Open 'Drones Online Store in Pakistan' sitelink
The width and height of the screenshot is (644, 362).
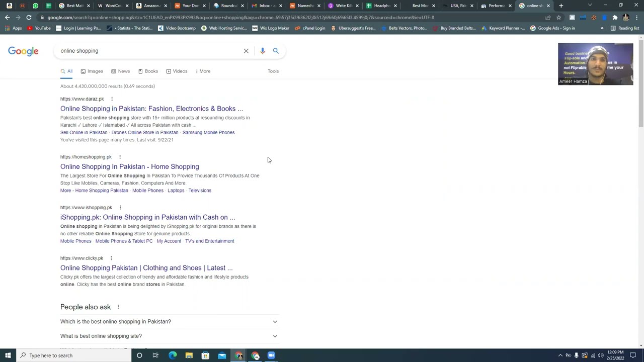[x=145, y=133]
